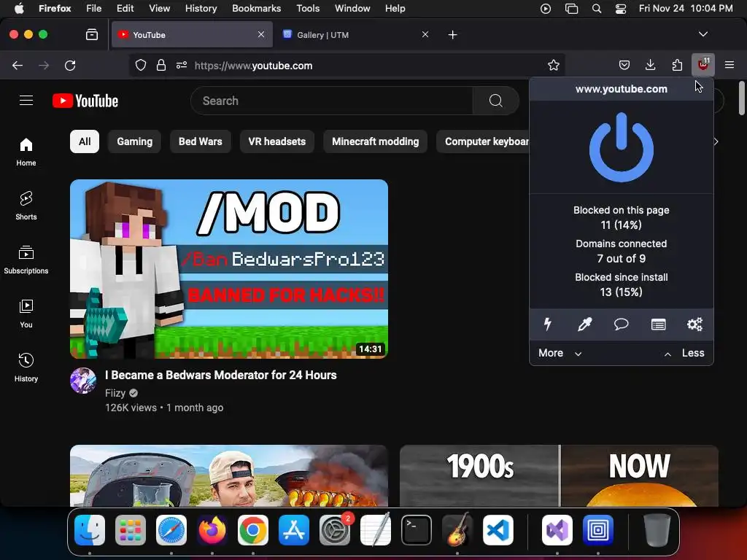Open site permissions icon in URL bar
The height and width of the screenshot is (560, 747).
coord(182,65)
